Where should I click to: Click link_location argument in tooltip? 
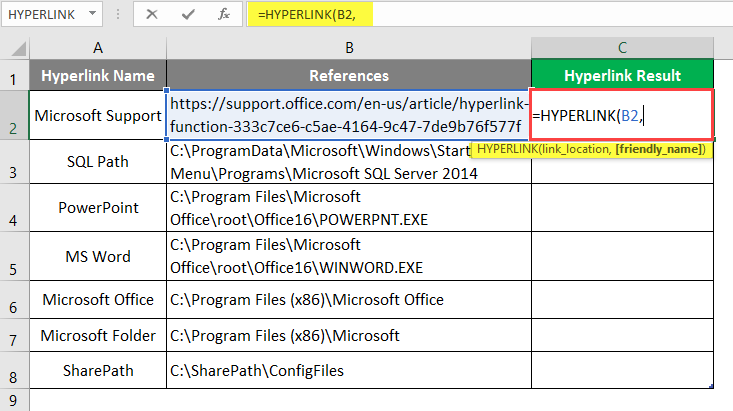(x=575, y=149)
